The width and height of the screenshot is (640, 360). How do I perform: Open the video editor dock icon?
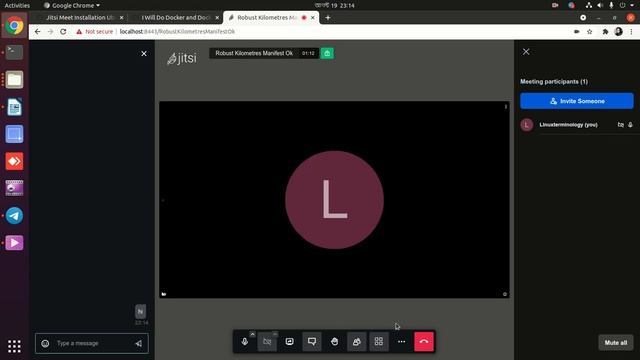(14, 188)
